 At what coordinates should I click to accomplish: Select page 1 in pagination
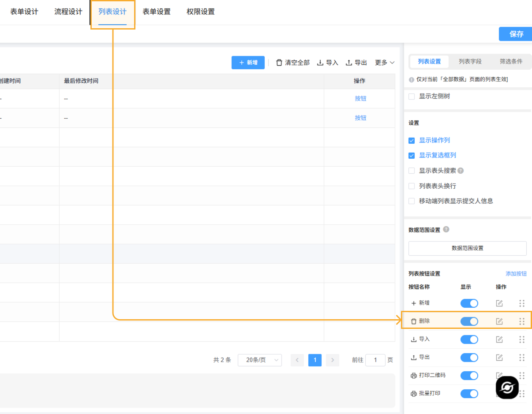pos(315,360)
